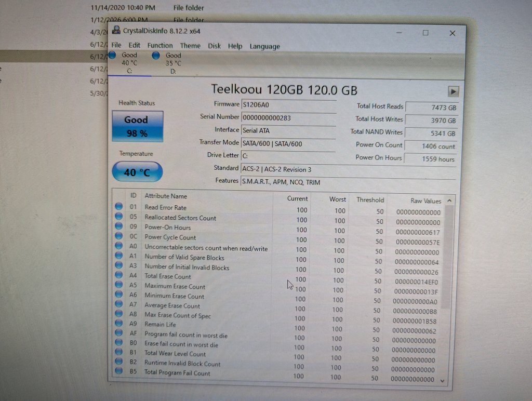This screenshot has height=401, width=532.
Task: Click the CrystalDiskInfo title bar app icon
Action: (116, 30)
